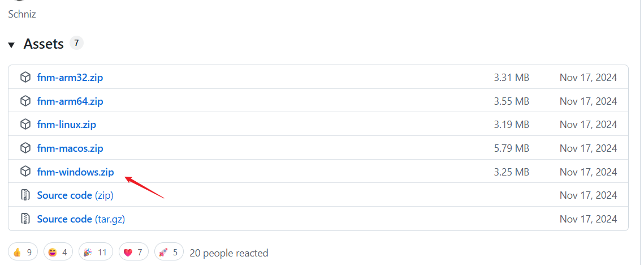The height and width of the screenshot is (265, 644).
Task: Collapse the Assets section triangle
Action: [11, 45]
